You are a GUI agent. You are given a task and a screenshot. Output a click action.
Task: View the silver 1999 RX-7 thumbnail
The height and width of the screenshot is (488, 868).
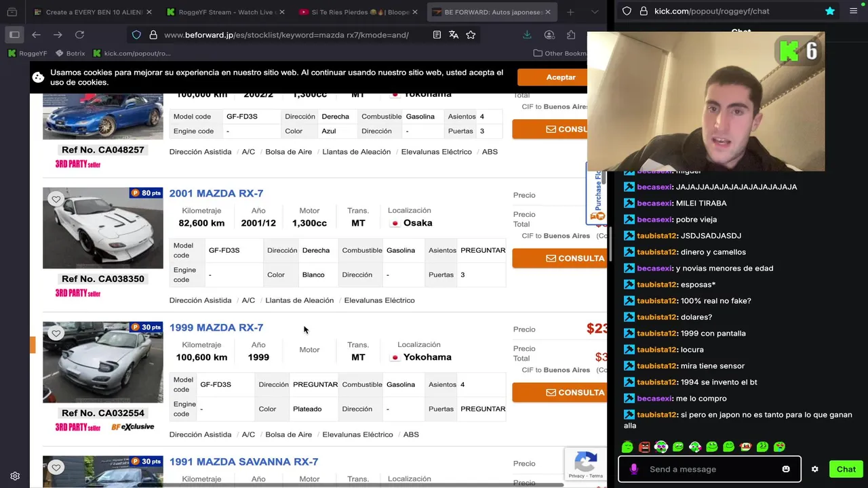tap(103, 362)
